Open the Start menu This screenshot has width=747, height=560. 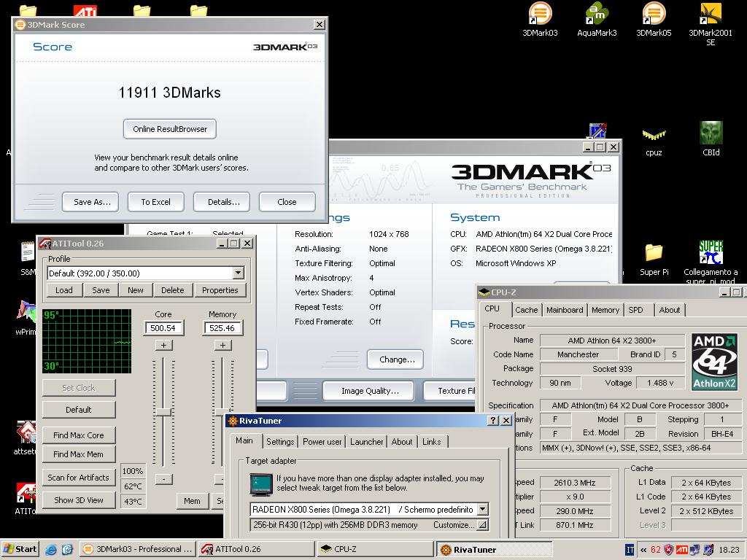(x=20, y=549)
